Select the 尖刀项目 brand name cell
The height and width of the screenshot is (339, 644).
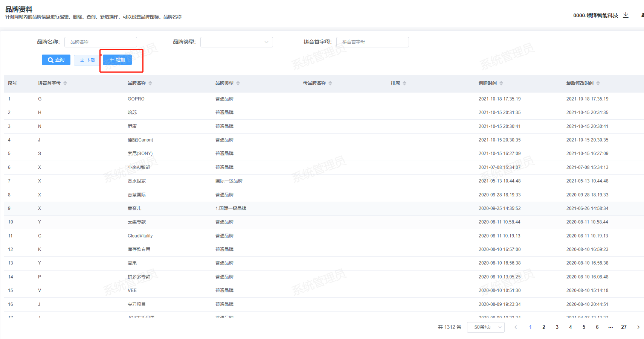[137, 304]
